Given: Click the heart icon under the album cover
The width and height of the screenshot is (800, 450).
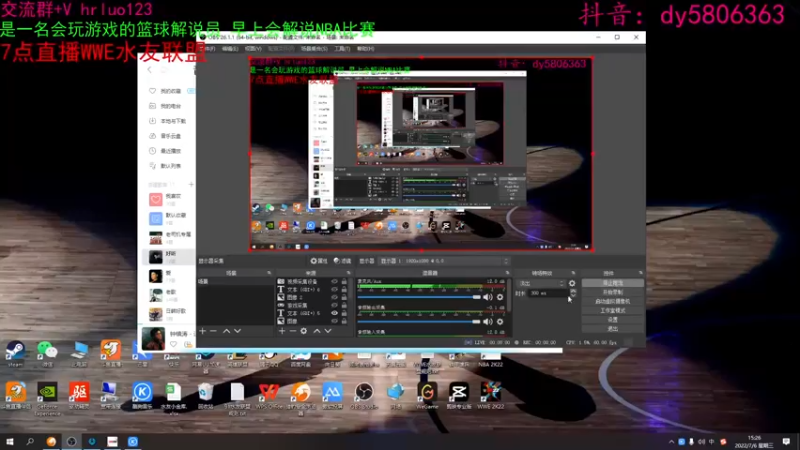Looking at the screenshot, I should click(173, 344).
